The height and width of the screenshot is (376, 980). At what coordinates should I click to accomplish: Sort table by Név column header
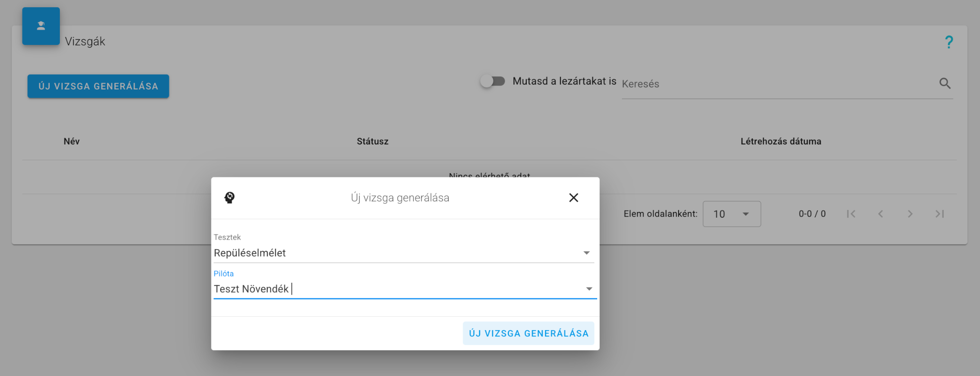point(72,141)
